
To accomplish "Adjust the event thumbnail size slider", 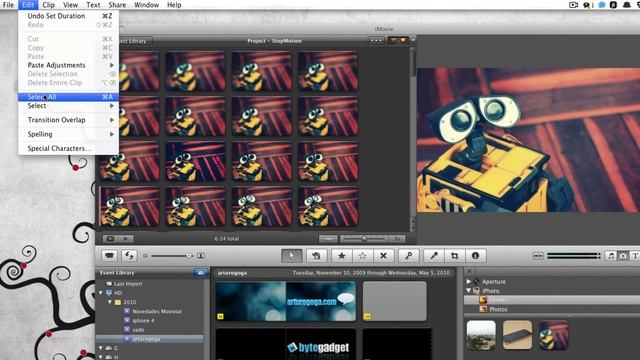I will 171,256.
